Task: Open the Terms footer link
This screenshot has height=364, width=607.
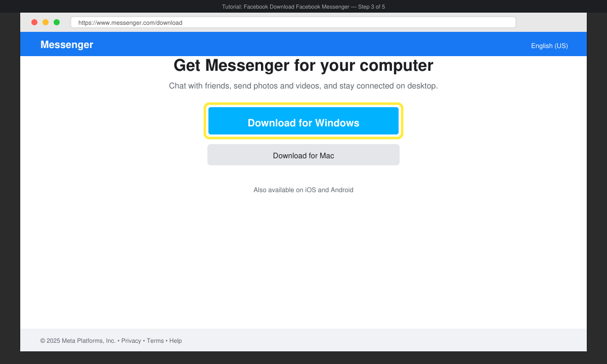Action: (x=155, y=341)
